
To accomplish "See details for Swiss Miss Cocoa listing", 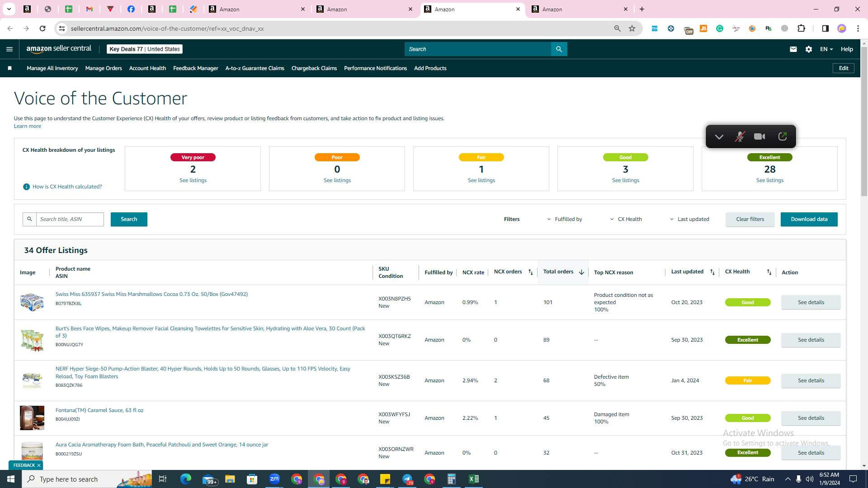I will coord(811,302).
